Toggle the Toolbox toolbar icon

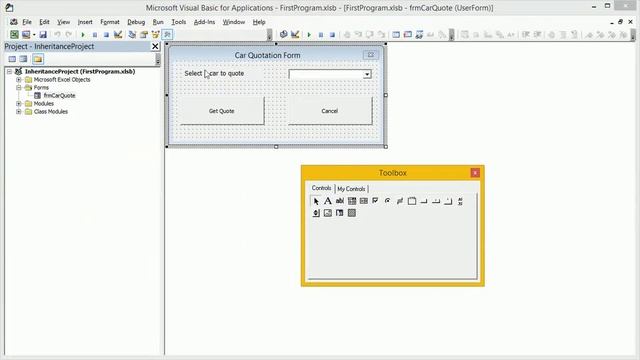pyautogui.click(x=167, y=35)
